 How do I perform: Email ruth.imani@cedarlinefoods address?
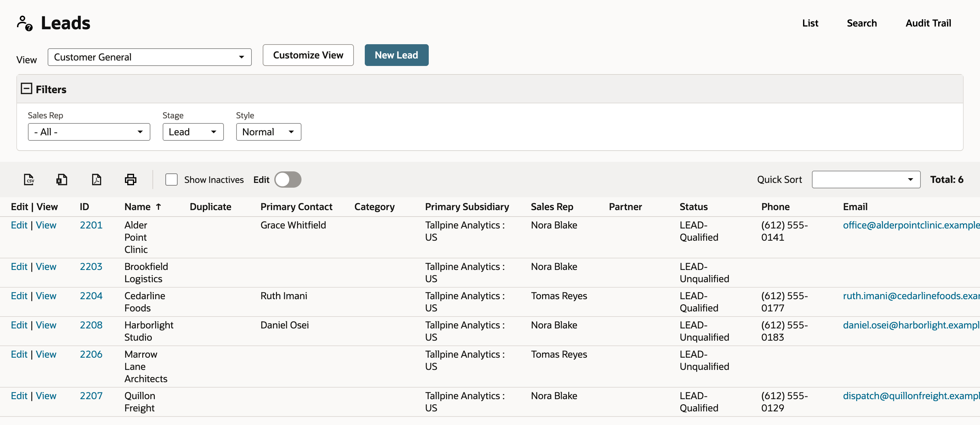tap(911, 296)
